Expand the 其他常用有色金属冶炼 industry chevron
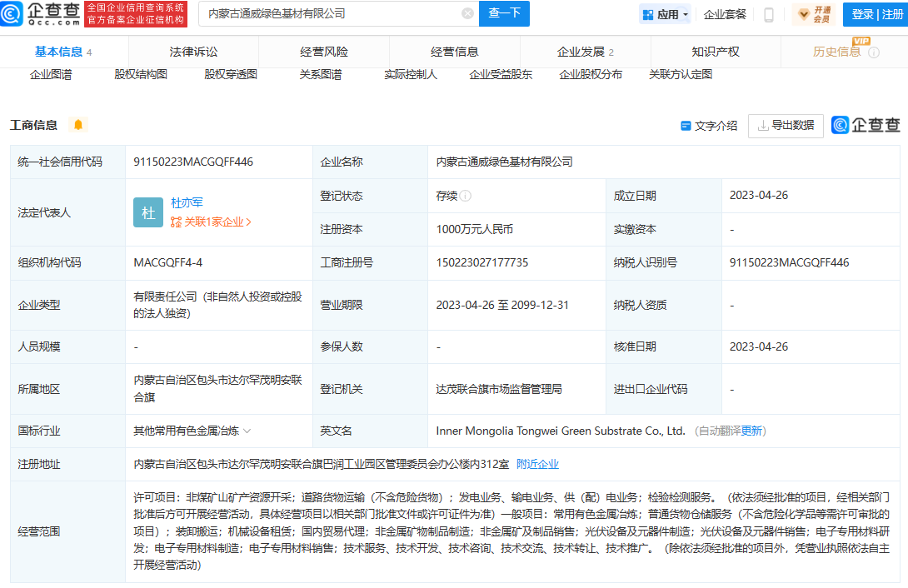 (247, 431)
